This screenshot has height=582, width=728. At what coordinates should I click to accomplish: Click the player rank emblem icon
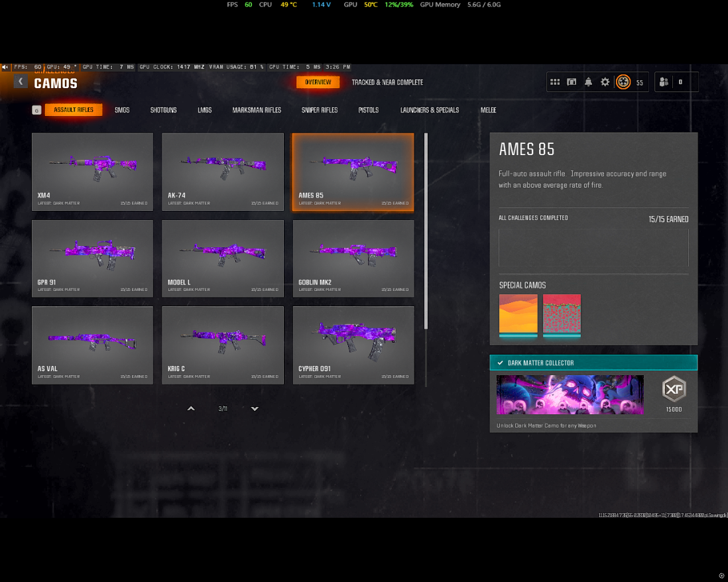click(x=623, y=82)
